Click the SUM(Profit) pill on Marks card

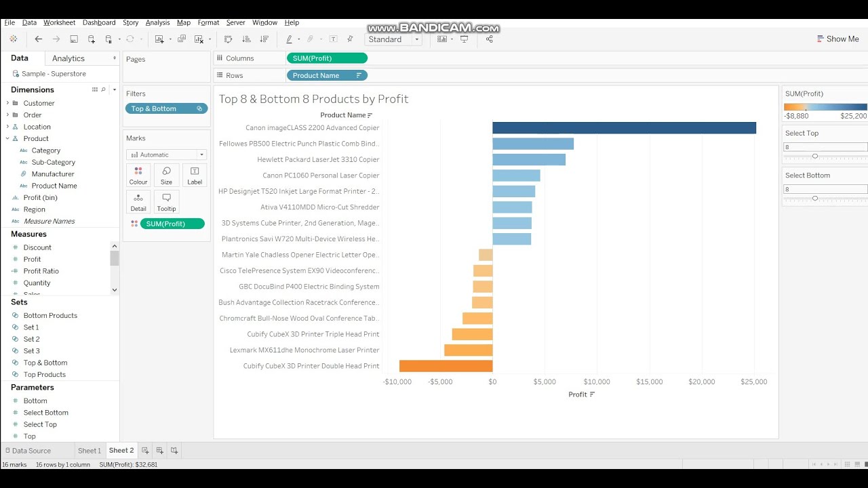click(172, 224)
